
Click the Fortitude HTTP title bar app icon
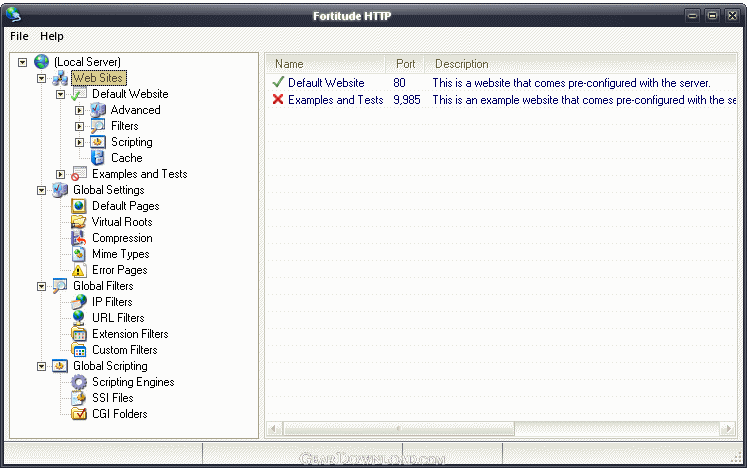pyautogui.click(x=13, y=15)
